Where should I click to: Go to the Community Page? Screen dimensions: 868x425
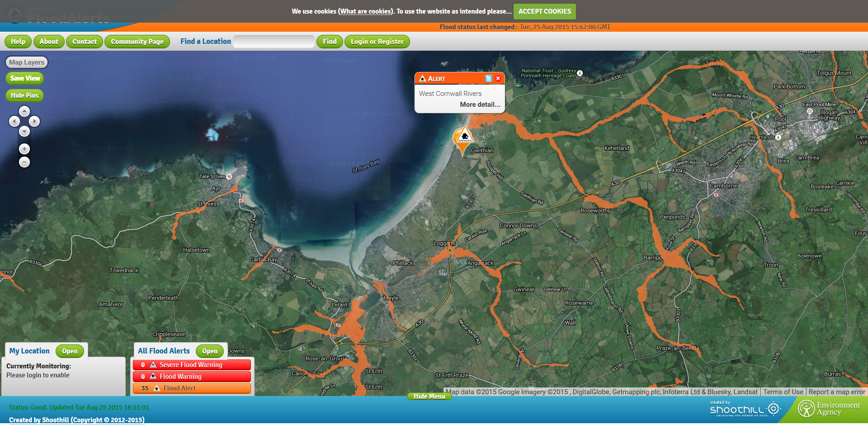137,42
